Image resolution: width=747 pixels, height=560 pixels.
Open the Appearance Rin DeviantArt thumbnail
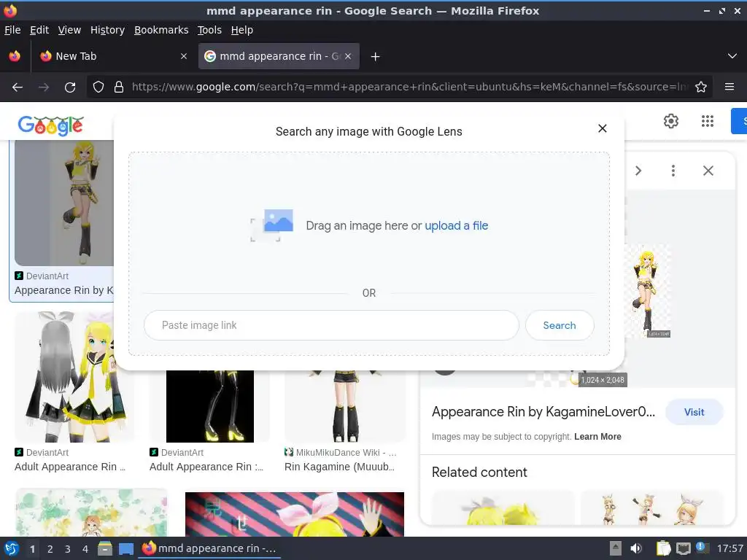64,203
